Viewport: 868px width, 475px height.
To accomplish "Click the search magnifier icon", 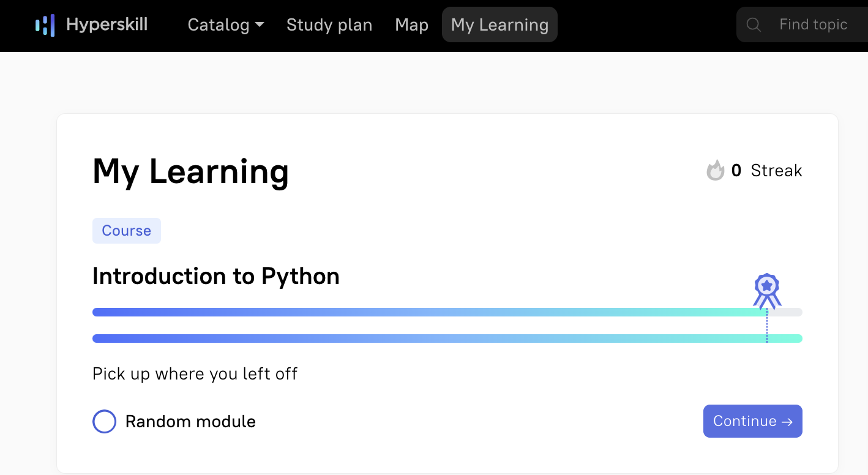I will pos(754,25).
